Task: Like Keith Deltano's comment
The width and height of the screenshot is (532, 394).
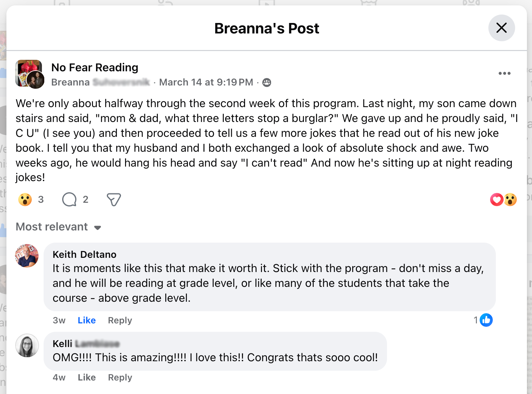Action: (x=87, y=320)
